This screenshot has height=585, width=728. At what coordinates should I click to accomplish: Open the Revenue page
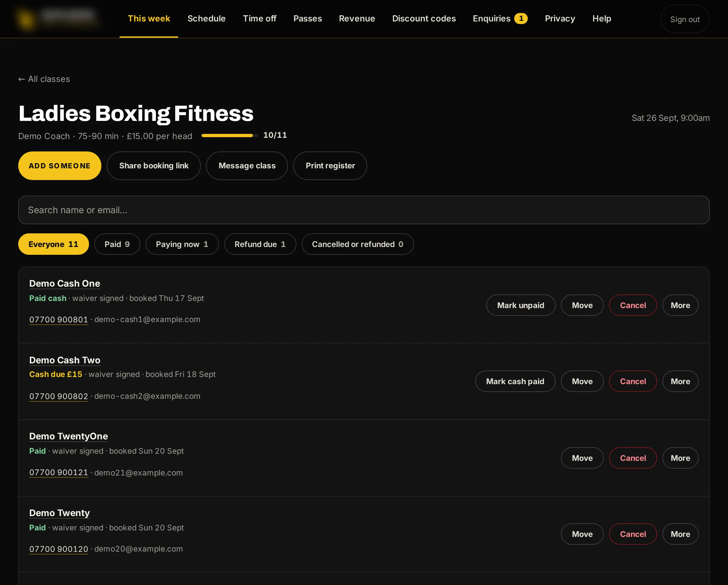[357, 19]
